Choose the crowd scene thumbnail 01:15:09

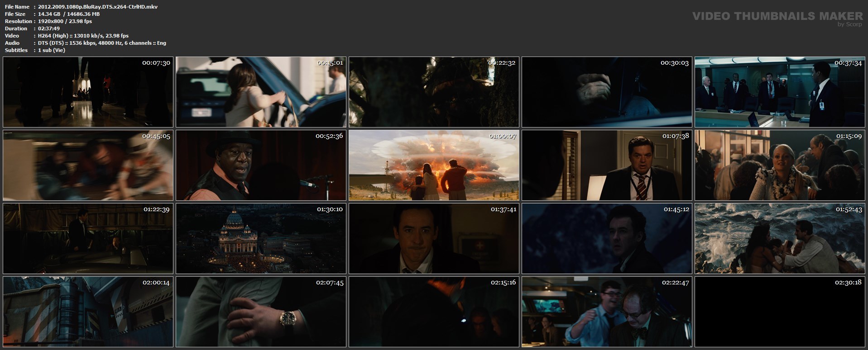[780, 165]
